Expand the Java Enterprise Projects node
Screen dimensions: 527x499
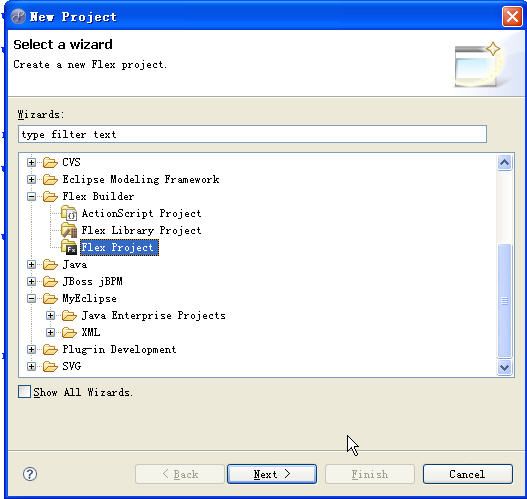[50, 316]
